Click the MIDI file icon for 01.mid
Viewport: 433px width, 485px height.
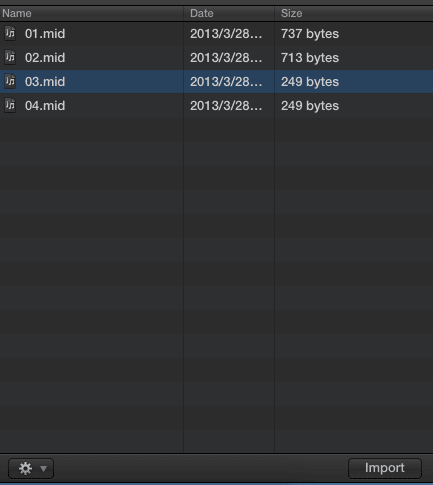pyautogui.click(x=10, y=33)
